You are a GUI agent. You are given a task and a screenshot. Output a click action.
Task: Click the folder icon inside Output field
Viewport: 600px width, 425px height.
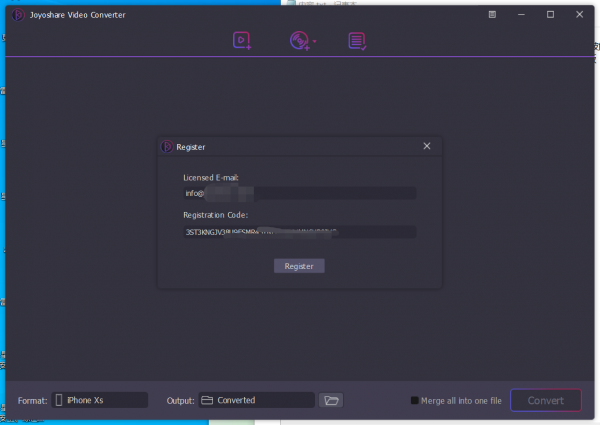207,400
